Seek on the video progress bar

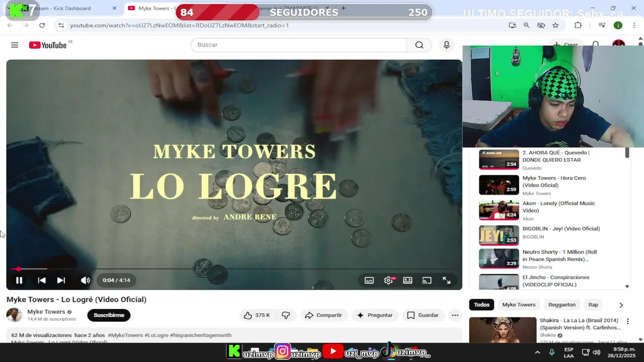pos(234,269)
